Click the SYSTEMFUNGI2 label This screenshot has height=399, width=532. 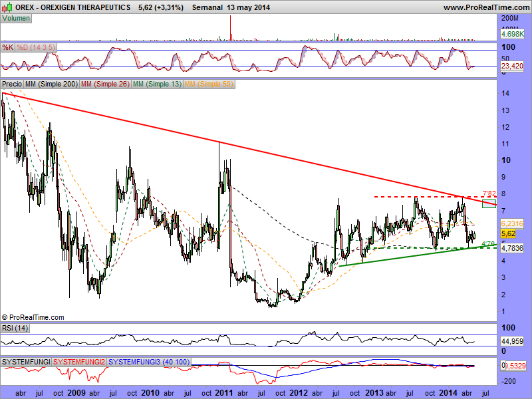tap(79, 362)
